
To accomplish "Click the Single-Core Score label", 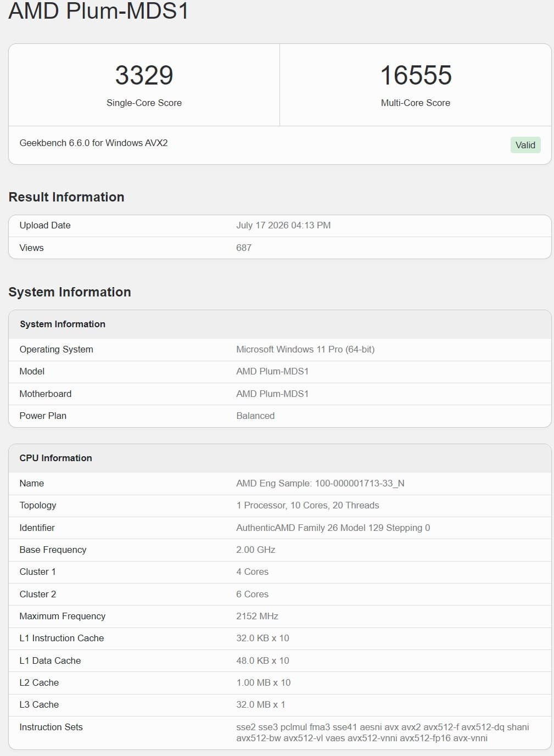I will pos(144,103).
